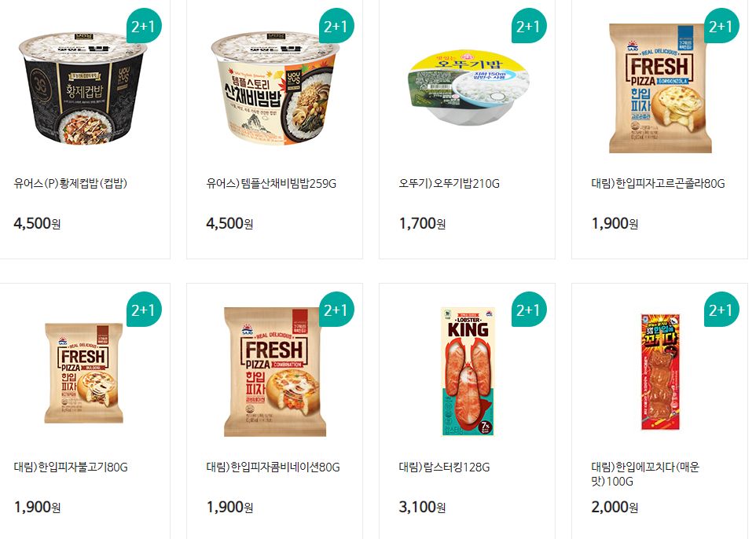Click the 2+1 badge on 랍스터킹 item
This screenshot has width=756, height=539.
[x=529, y=309]
